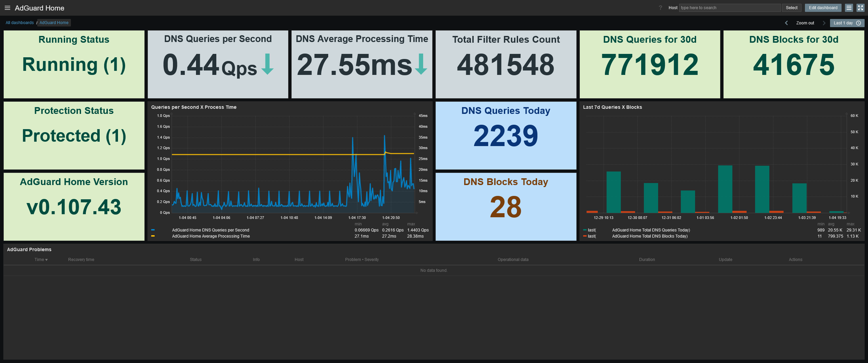Click the green Total DNS Queries Today legend swatch
Image resolution: width=868 pixels, height=363 pixels.
pyautogui.click(x=585, y=230)
